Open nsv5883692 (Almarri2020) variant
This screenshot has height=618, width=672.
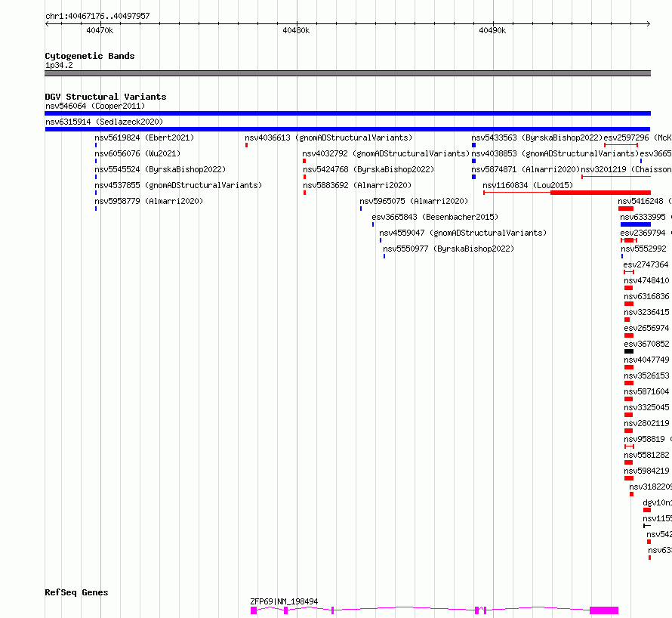click(x=357, y=185)
